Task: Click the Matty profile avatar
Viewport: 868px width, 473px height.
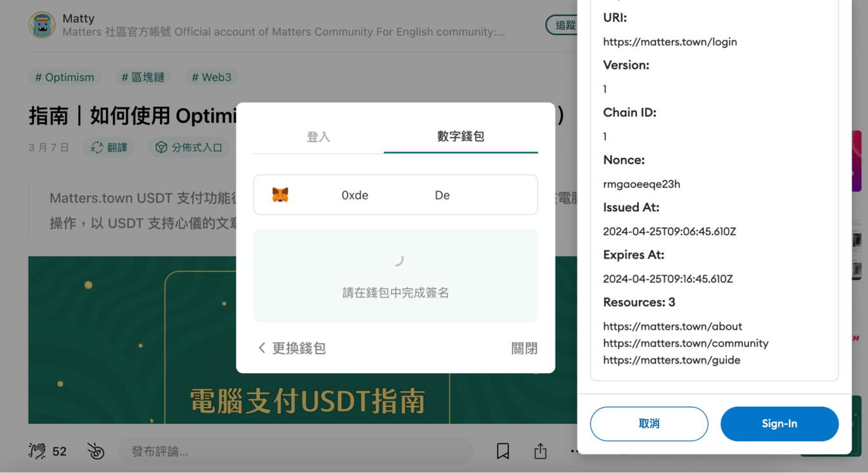Action: (42, 25)
